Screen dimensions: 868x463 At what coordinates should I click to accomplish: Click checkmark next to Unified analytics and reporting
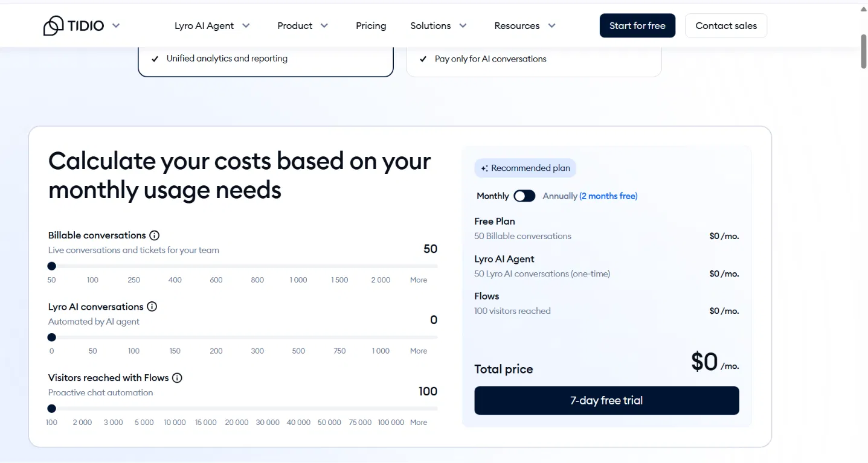155,59
